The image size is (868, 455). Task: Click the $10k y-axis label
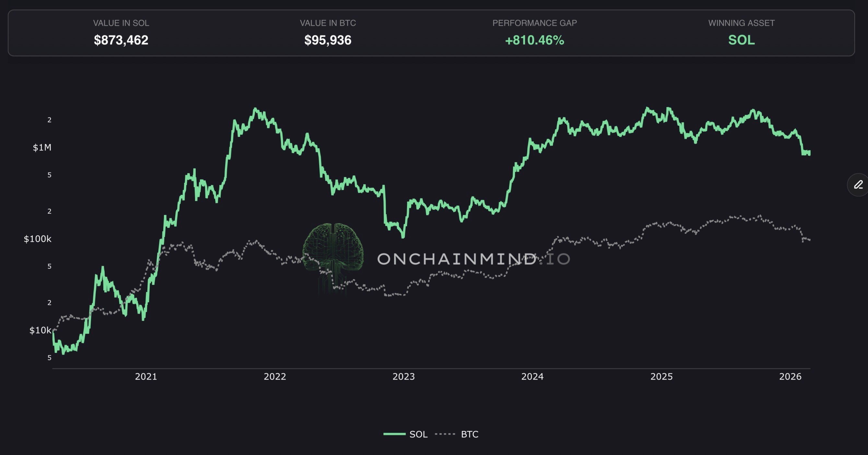(40, 330)
